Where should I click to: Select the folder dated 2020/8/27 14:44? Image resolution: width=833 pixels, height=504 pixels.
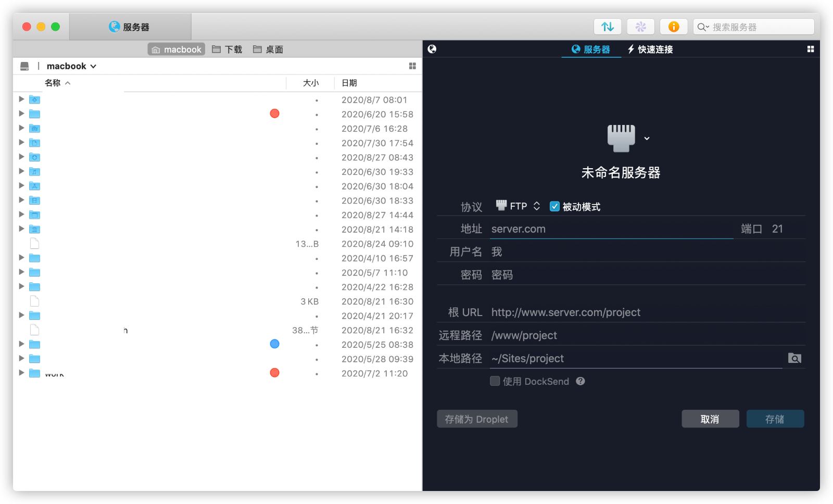coord(35,215)
